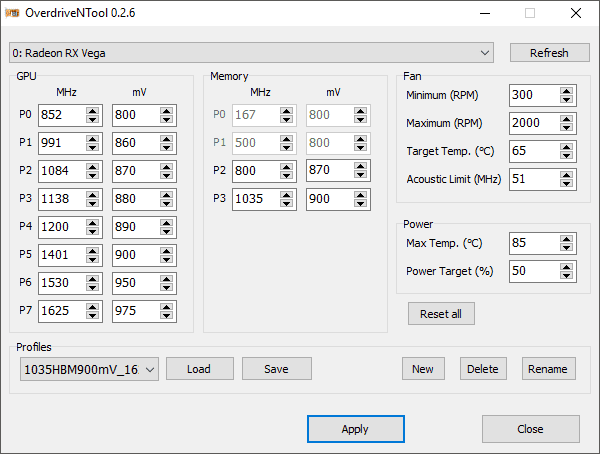Increase GPU P6 mV with up arrow
This screenshot has width=600, height=454.
[166, 278]
